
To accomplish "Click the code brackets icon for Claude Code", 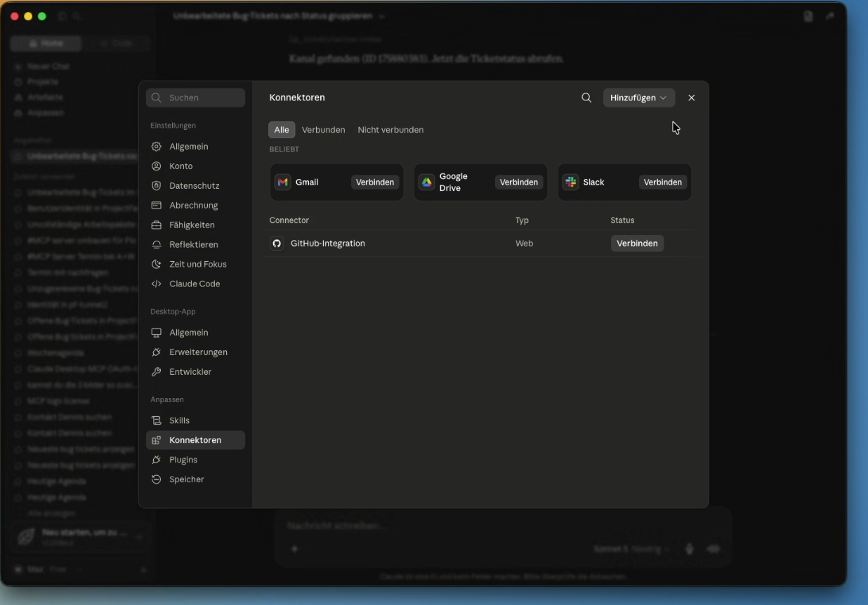I will (157, 284).
